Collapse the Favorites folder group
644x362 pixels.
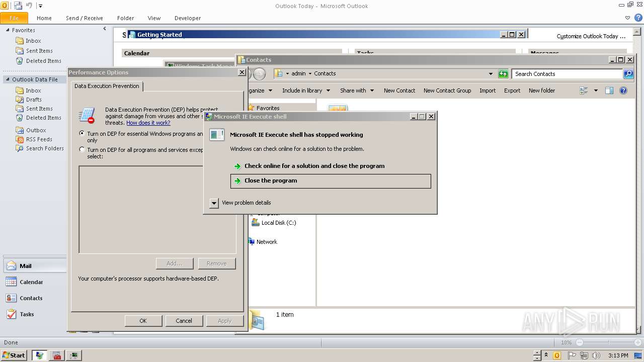coord(8,30)
